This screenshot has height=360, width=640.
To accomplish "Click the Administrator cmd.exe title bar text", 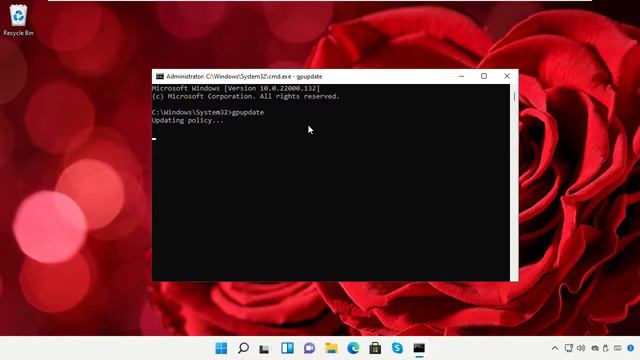I will coord(244,76).
